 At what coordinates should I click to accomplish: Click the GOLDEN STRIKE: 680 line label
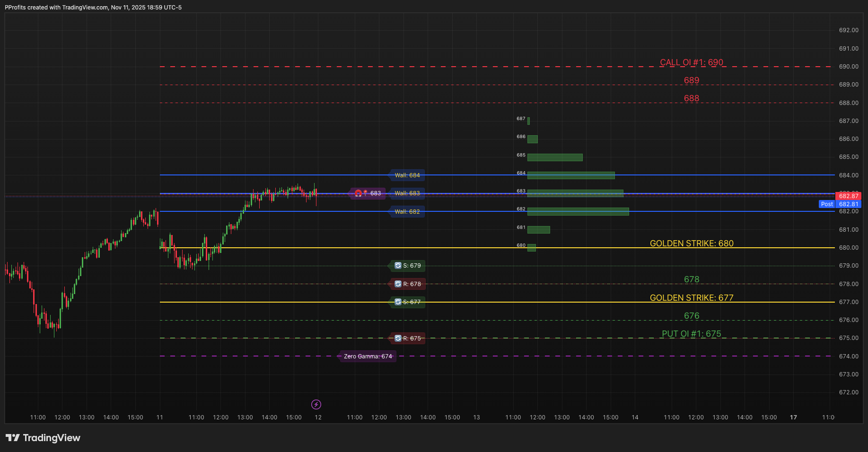coord(692,243)
